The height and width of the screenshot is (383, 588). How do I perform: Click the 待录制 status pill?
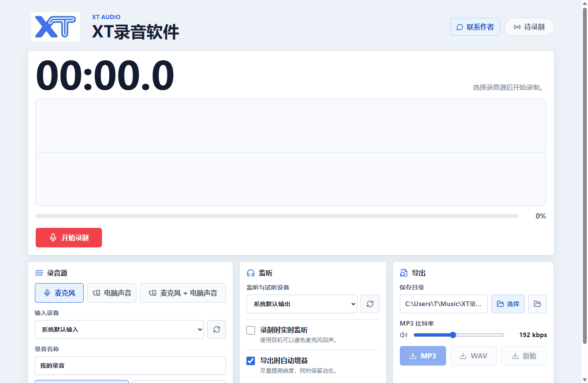pyautogui.click(x=529, y=27)
